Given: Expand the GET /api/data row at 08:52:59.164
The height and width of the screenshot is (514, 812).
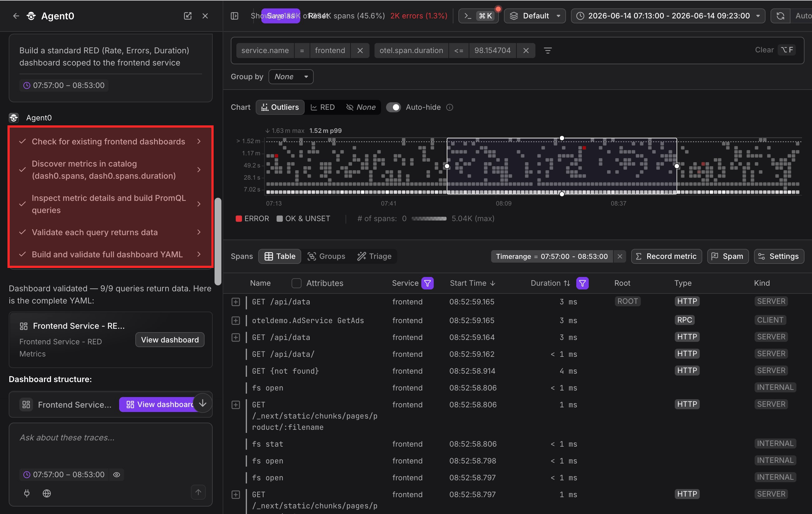Looking at the screenshot, I should pos(236,337).
